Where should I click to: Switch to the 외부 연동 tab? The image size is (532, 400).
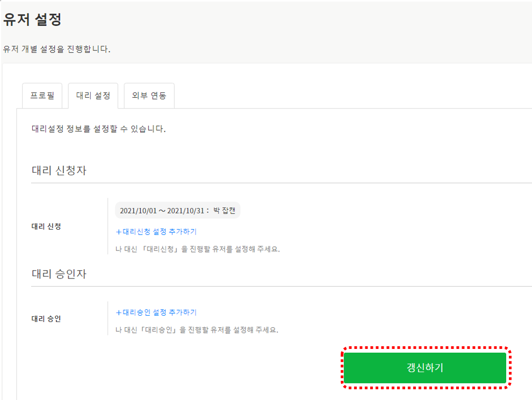coord(149,96)
